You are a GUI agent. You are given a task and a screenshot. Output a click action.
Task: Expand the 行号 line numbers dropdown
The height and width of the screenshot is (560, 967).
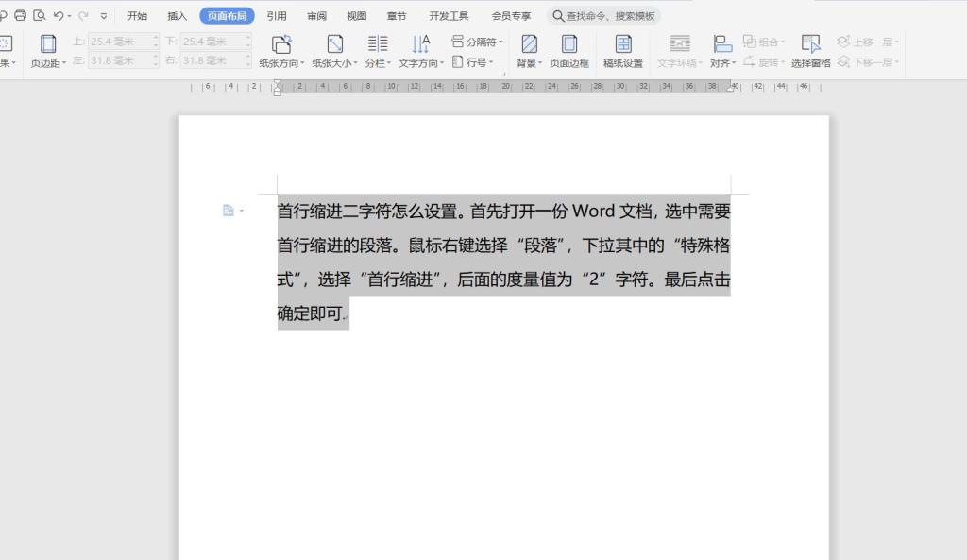click(x=474, y=62)
